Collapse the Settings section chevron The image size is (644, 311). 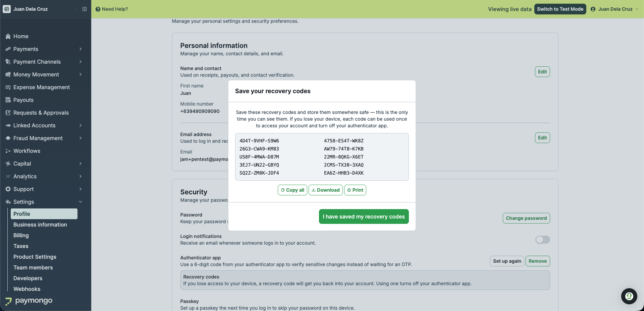[x=80, y=202]
